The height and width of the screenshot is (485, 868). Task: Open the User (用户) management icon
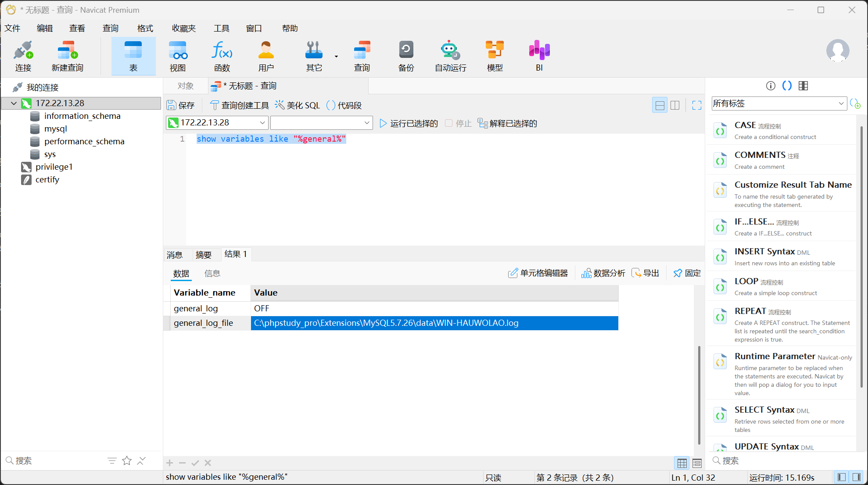click(x=266, y=56)
